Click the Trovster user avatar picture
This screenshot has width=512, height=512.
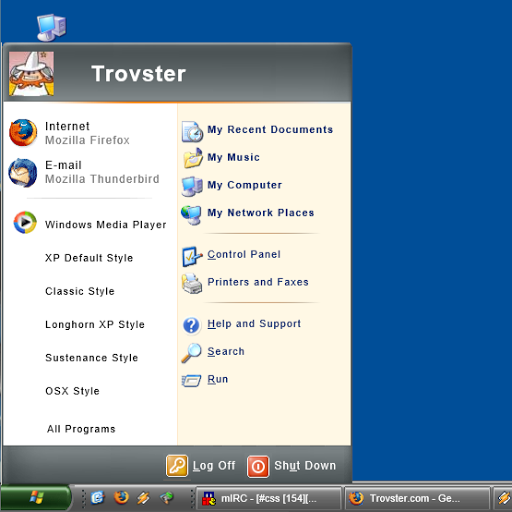(x=31, y=74)
